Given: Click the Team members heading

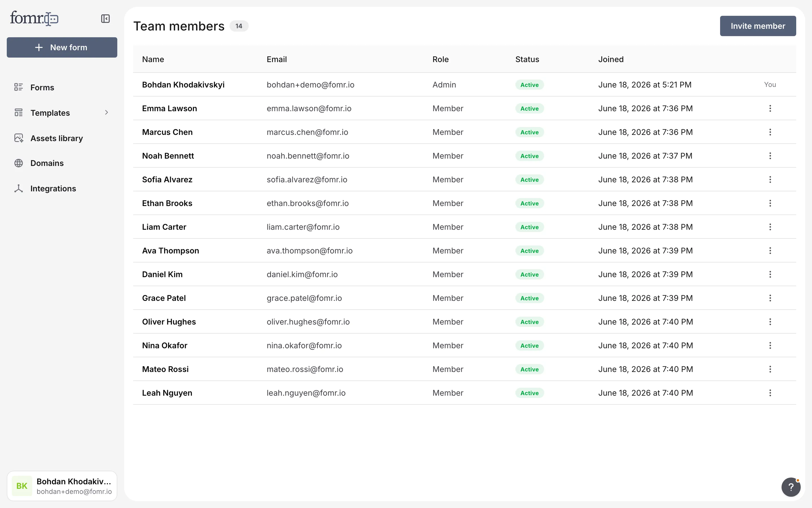Looking at the screenshot, I should click(179, 26).
